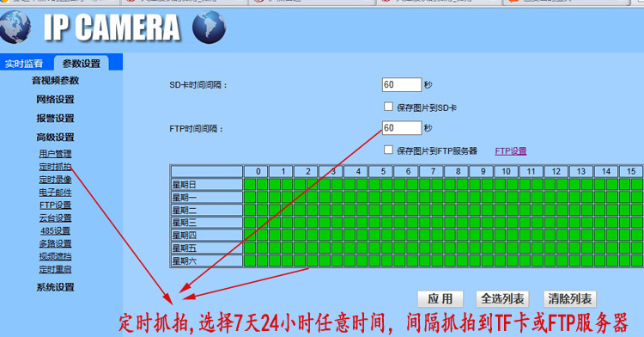Click the 全选列表 button

502,299
